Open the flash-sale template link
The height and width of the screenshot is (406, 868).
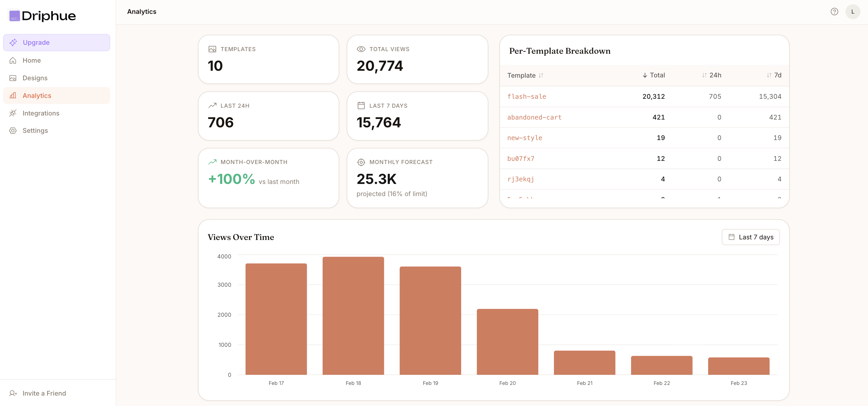(x=526, y=97)
